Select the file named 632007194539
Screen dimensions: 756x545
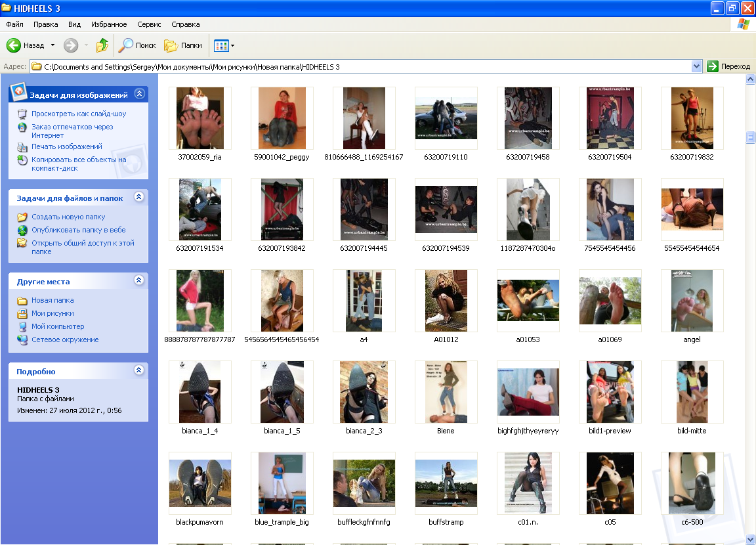coord(446,215)
